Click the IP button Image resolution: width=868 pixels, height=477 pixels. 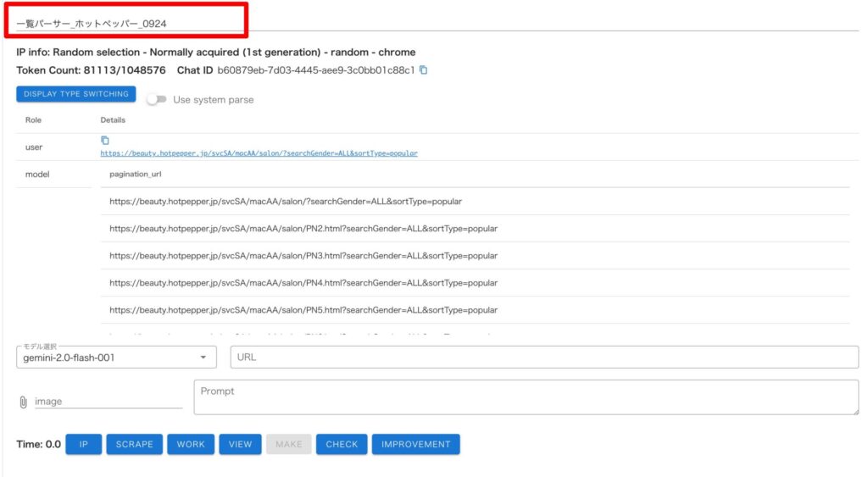point(83,444)
